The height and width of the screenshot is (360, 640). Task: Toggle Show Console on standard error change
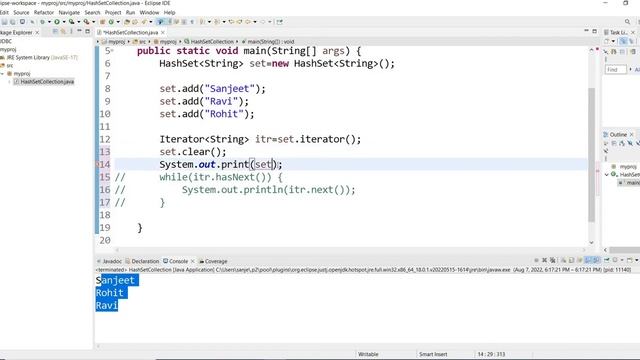pos(596,260)
